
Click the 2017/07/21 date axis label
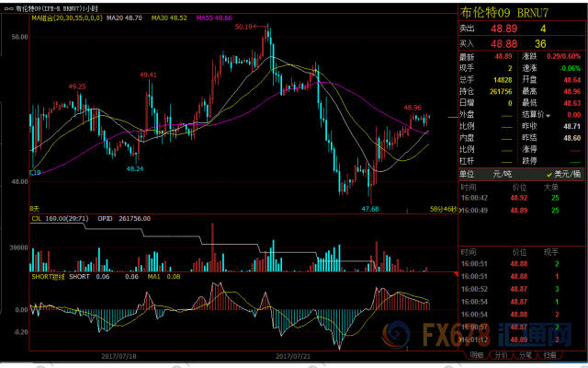point(292,355)
